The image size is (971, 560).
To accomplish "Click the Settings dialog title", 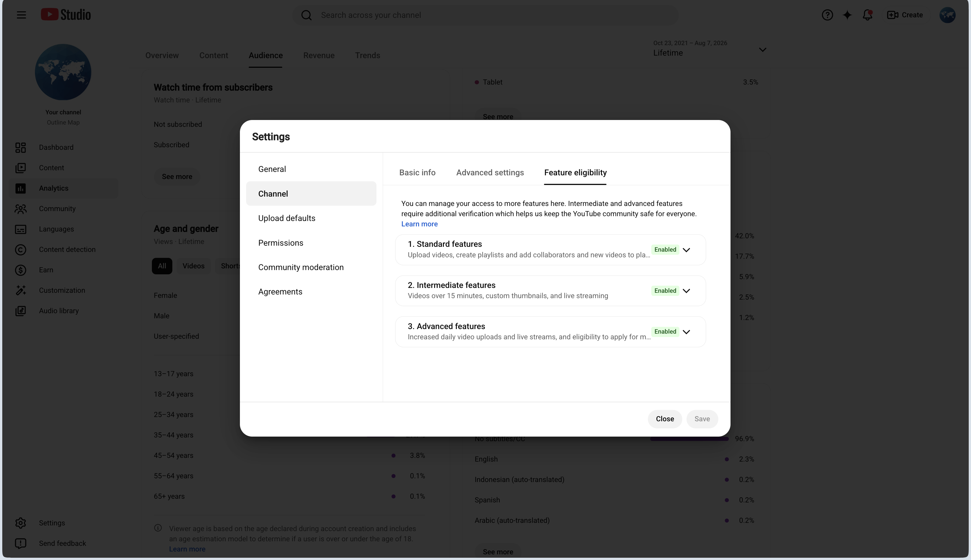I will click(271, 136).
